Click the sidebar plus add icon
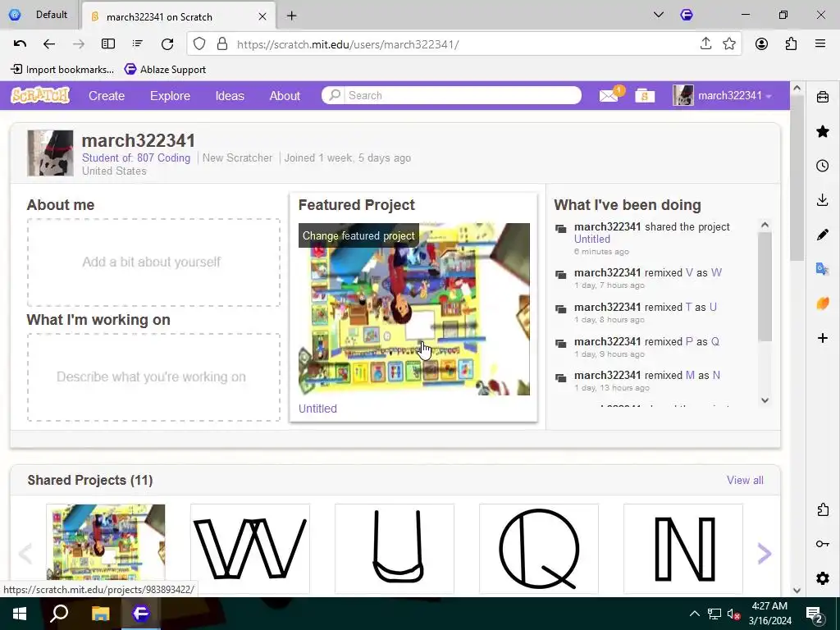The width and height of the screenshot is (840, 630). coord(822,338)
